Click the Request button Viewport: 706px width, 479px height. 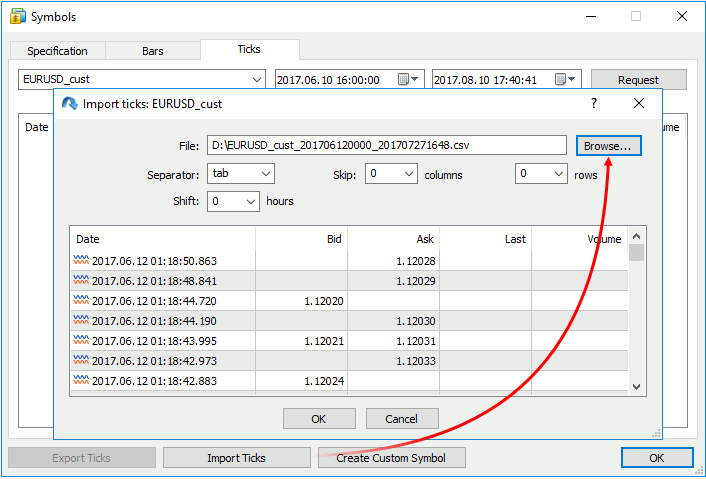pos(638,80)
